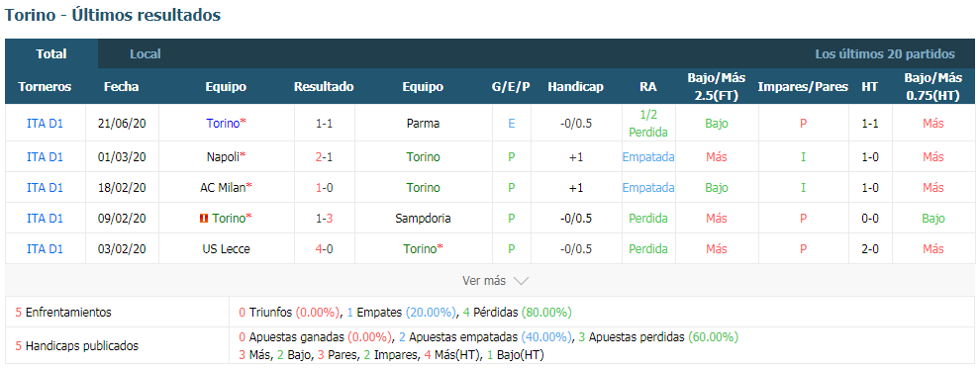
Task: Click the 1-3 result versus Sampdoria
Action: pyautogui.click(x=324, y=219)
